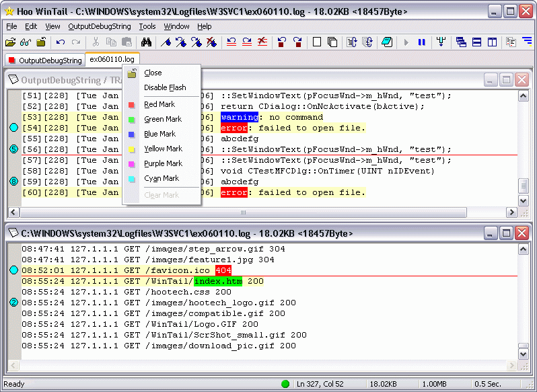Click the green status indicator in status bar

tap(285, 384)
